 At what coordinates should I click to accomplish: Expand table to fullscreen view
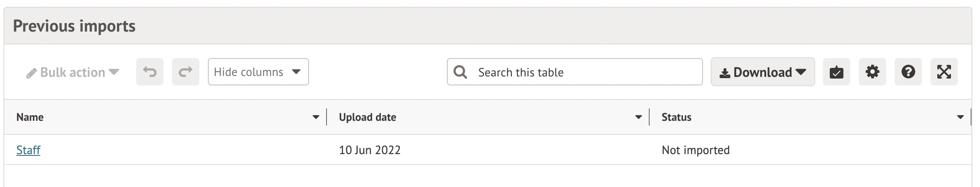pos(944,72)
